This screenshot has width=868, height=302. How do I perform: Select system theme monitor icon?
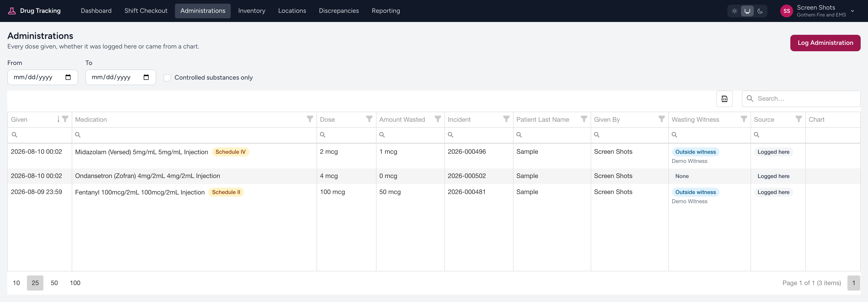pyautogui.click(x=747, y=11)
